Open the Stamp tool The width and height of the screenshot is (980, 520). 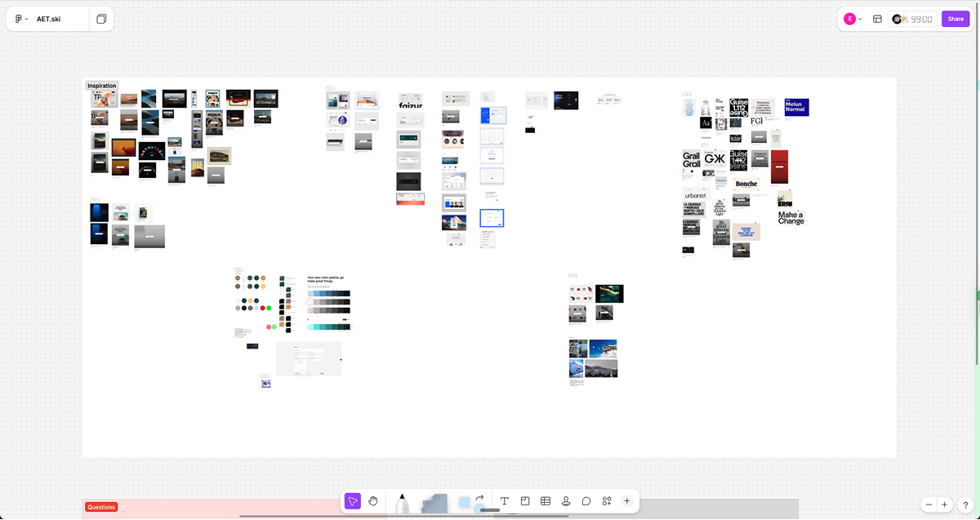click(x=566, y=501)
